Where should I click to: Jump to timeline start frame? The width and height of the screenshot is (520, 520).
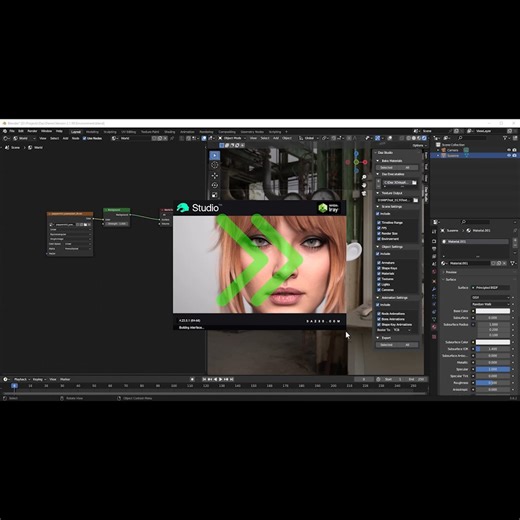[204, 379]
